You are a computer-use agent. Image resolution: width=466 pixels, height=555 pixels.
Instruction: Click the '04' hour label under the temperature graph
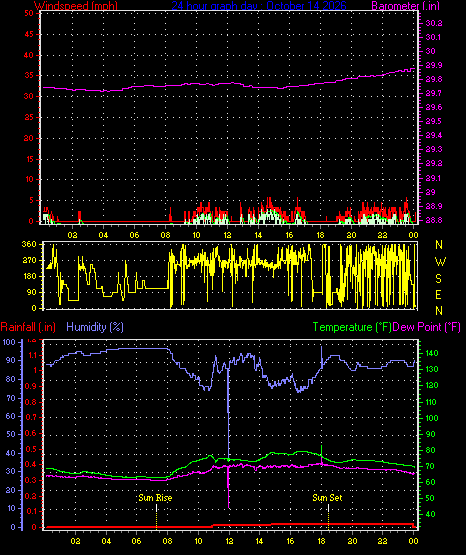click(106, 541)
